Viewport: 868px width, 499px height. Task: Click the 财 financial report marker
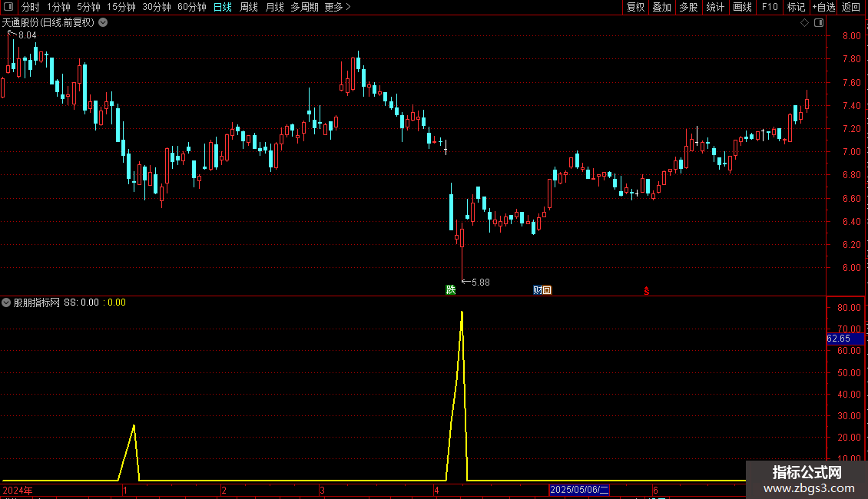[538, 290]
